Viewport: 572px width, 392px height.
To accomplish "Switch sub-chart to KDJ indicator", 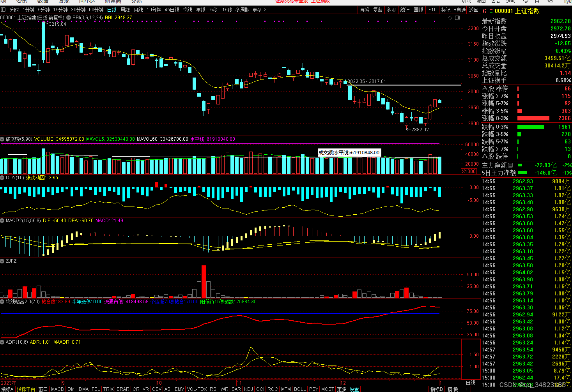I will tap(248, 389).
